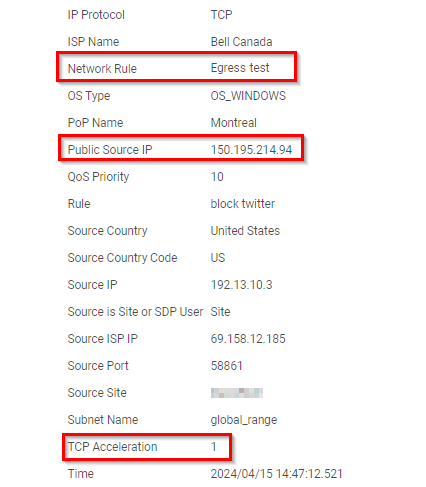Click the Source Country Code US
The image size is (426, 487).
[218, 258]
